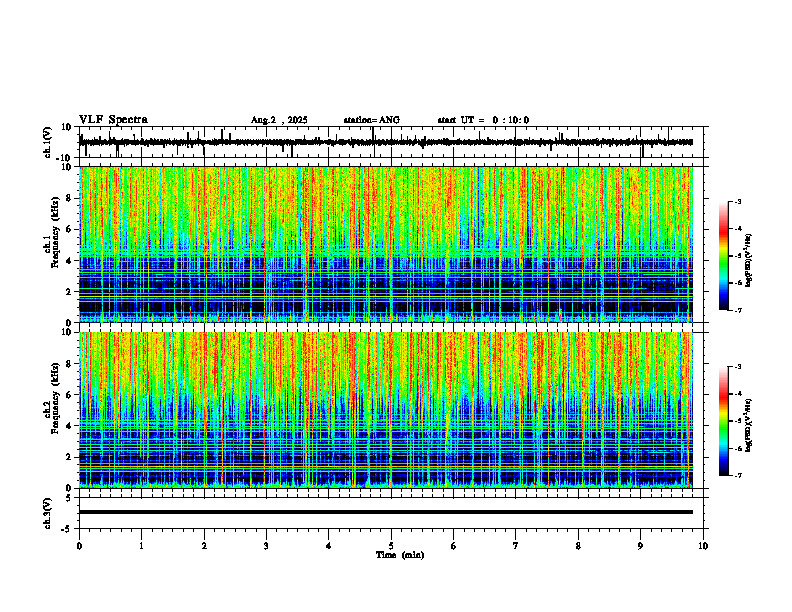Click the 'ch.3(V)' axis label
792x612 pixels.
tap(48, 514)
